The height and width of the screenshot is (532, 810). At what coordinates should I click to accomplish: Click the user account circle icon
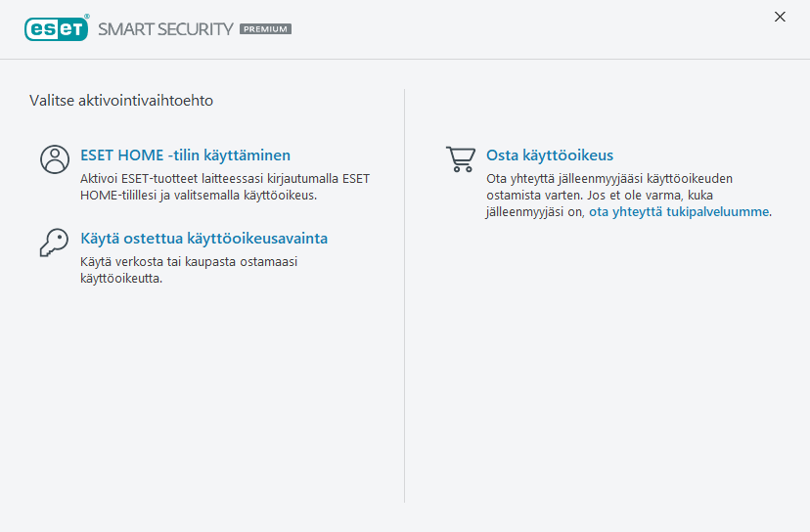pyautogui.click(x=55, y=159)
